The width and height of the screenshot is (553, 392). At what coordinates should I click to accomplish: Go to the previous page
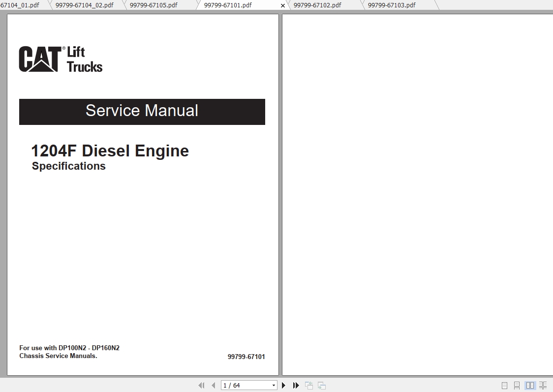(213, 385)
